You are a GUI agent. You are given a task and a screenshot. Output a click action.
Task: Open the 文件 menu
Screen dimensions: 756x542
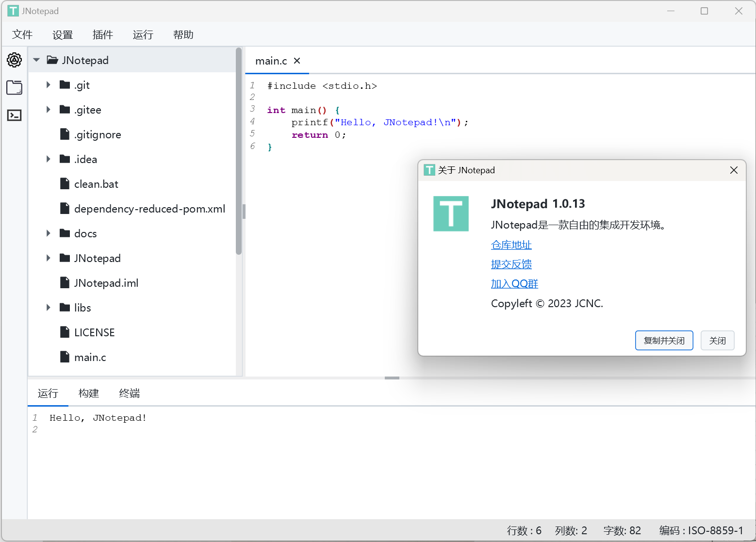pos(22,34)
